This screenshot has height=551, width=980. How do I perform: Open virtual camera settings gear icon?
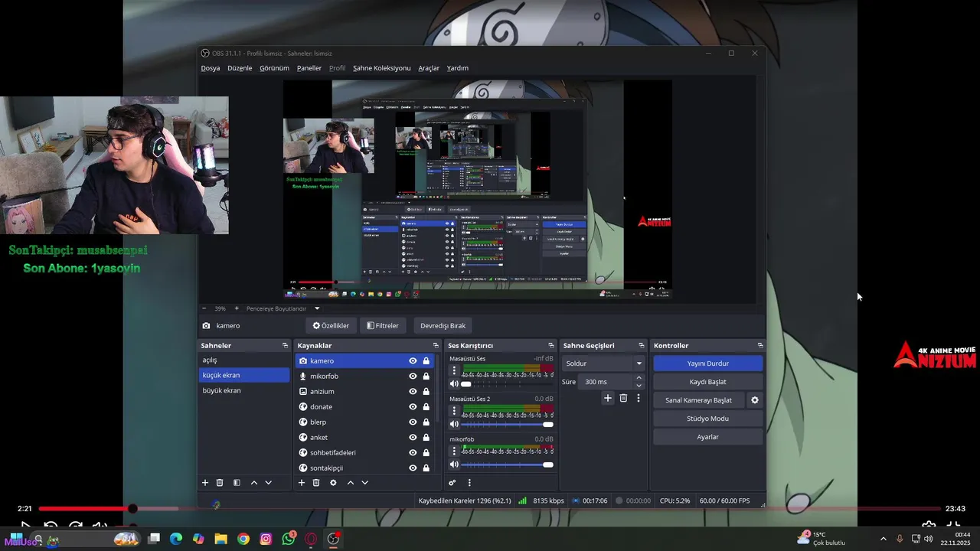click(755, 400)
